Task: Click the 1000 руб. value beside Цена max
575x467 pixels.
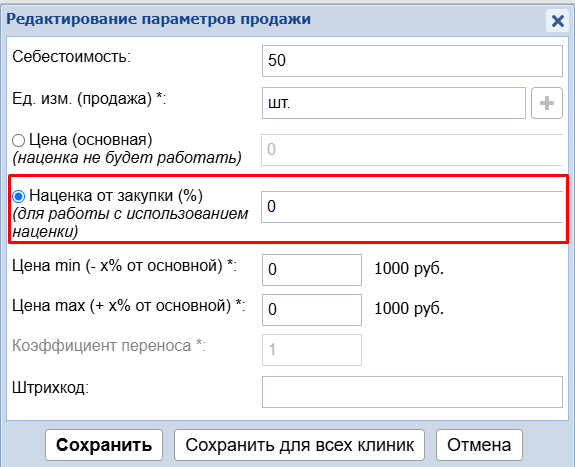Action: [x=409, y=309]
